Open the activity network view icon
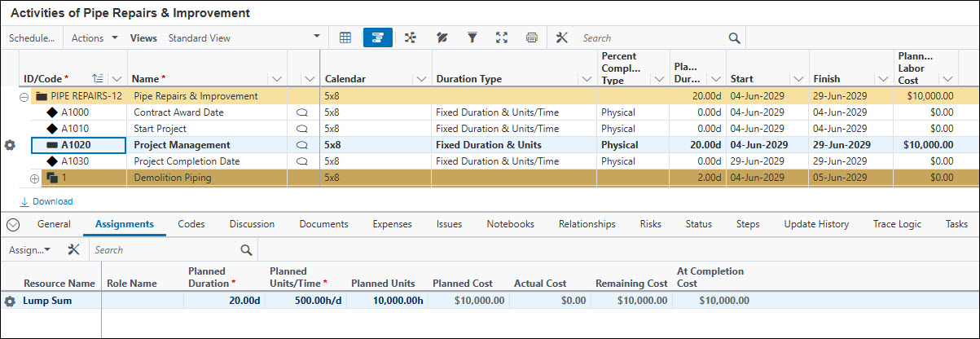 tap(410, 37)
